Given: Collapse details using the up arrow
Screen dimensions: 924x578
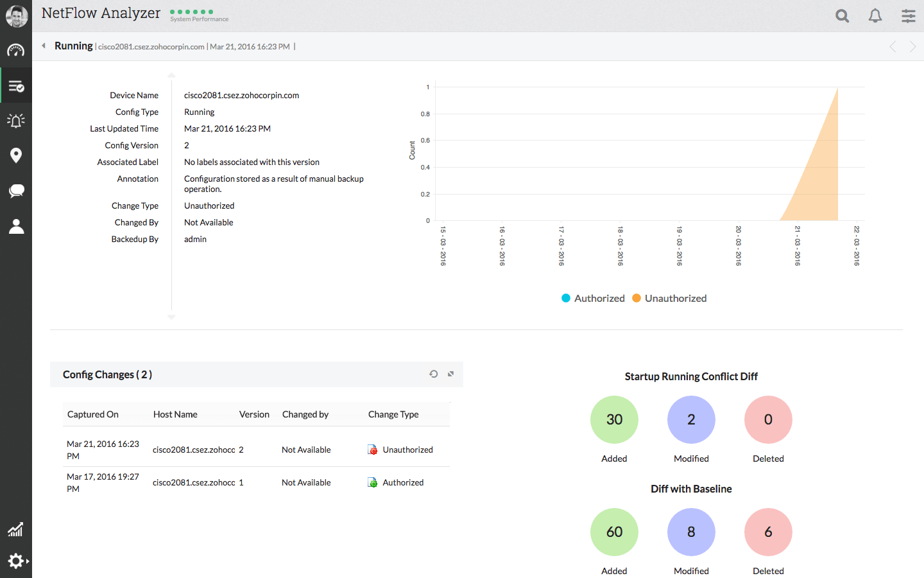Looking at the screenshot, I should coord(171,76).
